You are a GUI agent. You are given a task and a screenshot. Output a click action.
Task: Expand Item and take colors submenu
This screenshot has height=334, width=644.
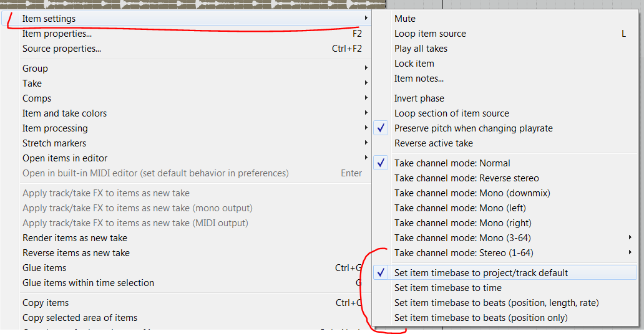point(64,113)
